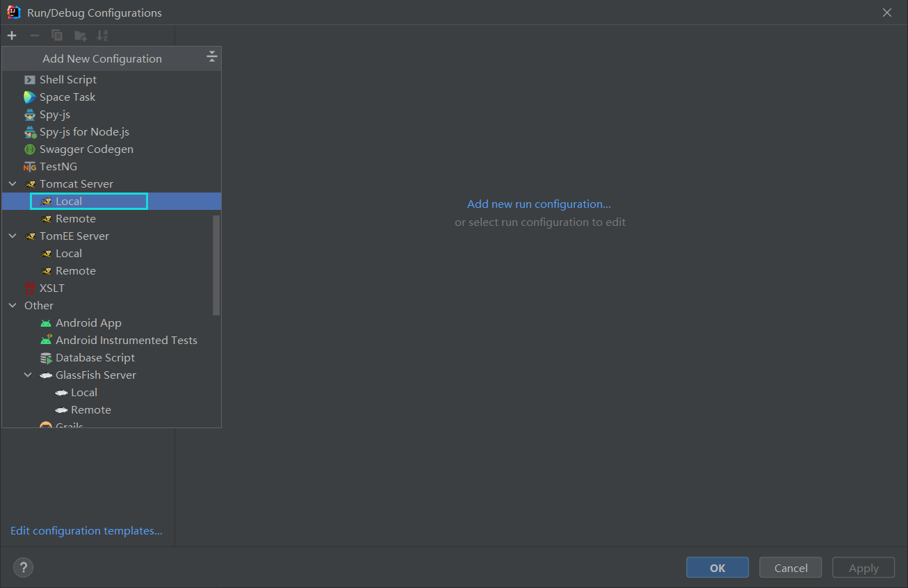Image resolution: width=908 pixels, height=588 pixels.
Task: Choose the Shell Script configuration type
Action: [111, 80]
